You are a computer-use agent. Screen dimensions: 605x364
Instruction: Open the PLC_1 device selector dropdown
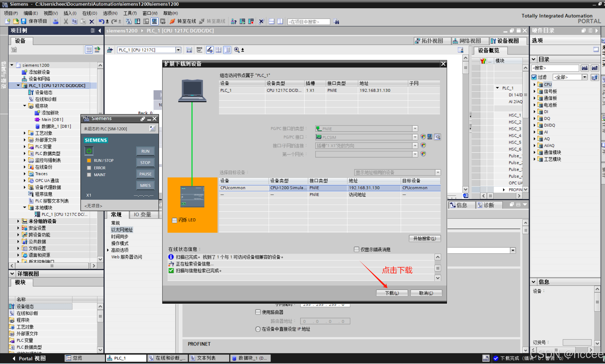[178, 50]
